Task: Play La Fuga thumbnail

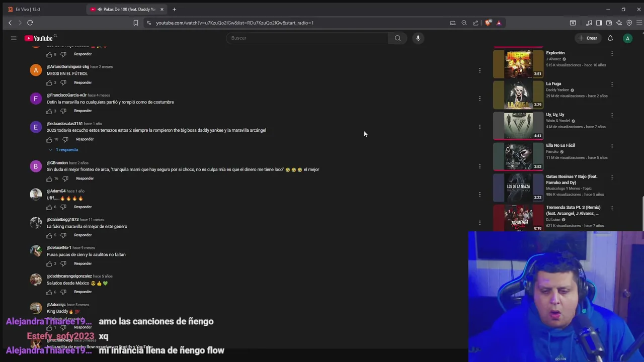Action: coord(518,95)
